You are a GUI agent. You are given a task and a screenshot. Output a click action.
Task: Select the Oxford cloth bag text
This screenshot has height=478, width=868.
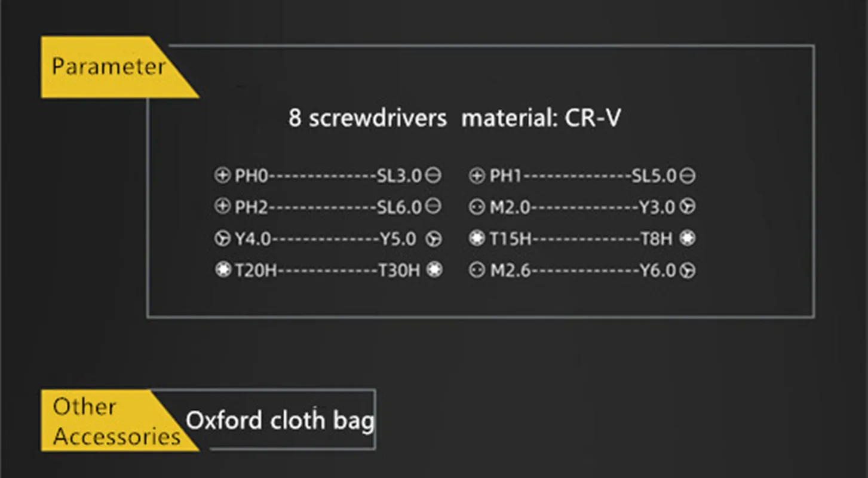pyautogui.click(x=280, y=421)
